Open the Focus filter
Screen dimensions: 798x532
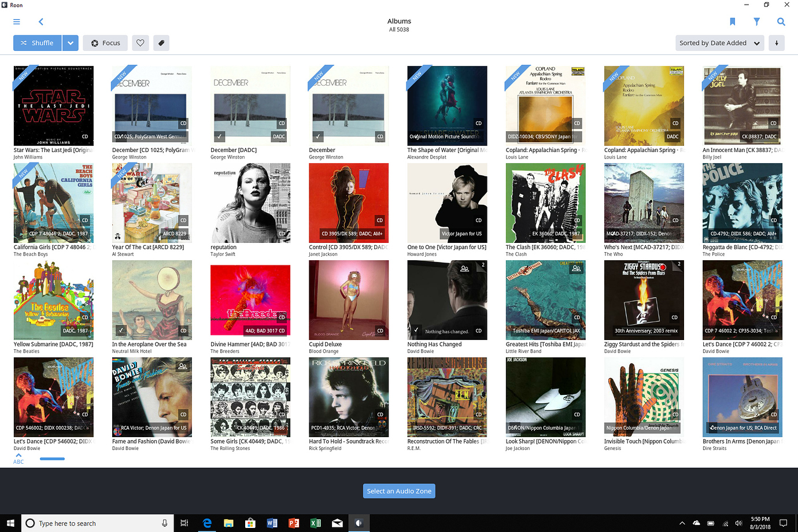pyautogui.click(x=106, y=43)
